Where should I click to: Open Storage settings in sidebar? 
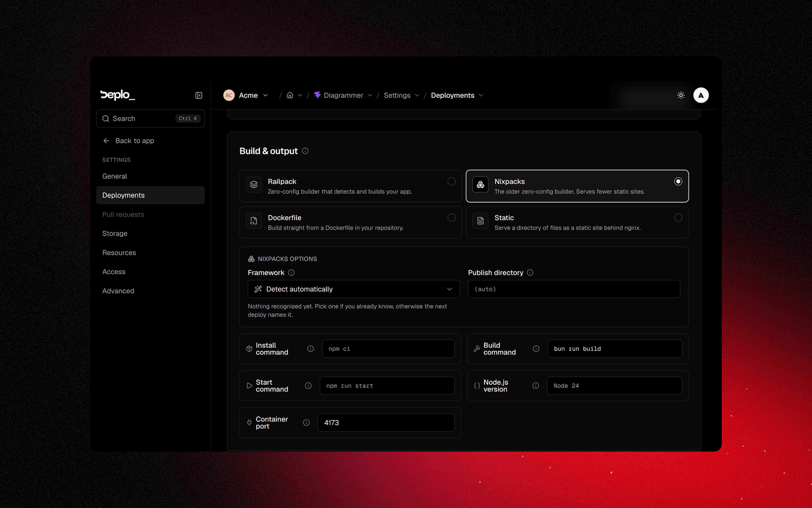[x=150, y=234]
